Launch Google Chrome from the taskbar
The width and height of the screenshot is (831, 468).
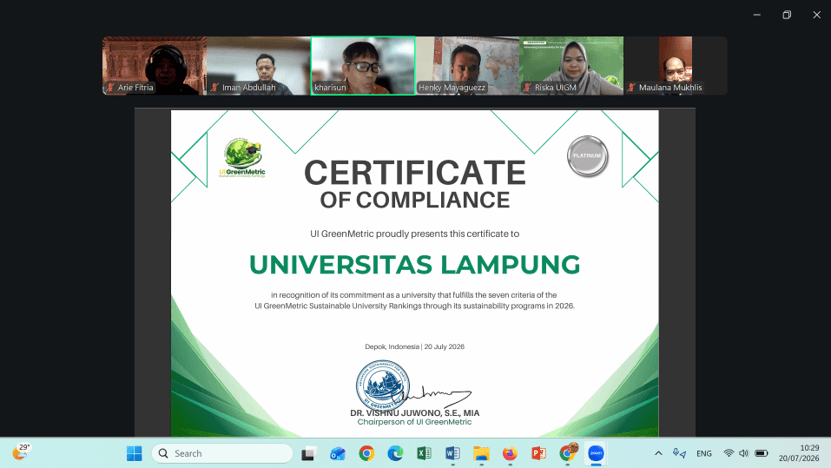point(366,453)
